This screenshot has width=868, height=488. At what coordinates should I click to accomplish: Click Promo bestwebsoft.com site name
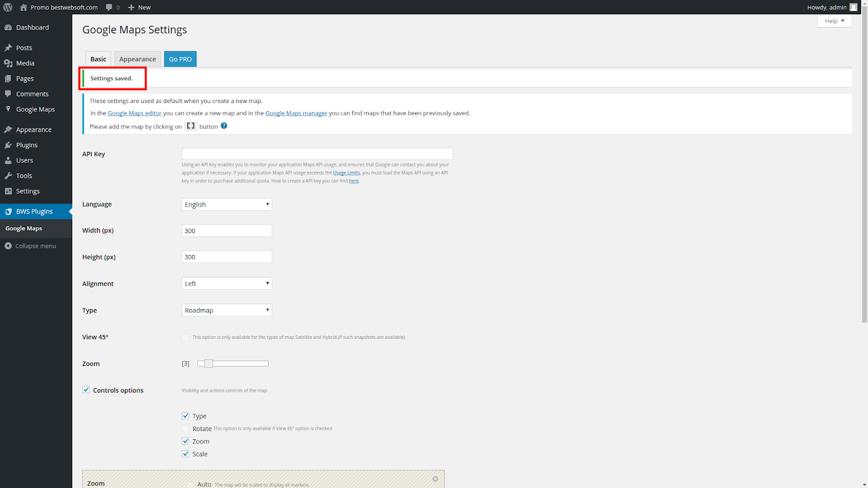[x=64, y=8]
